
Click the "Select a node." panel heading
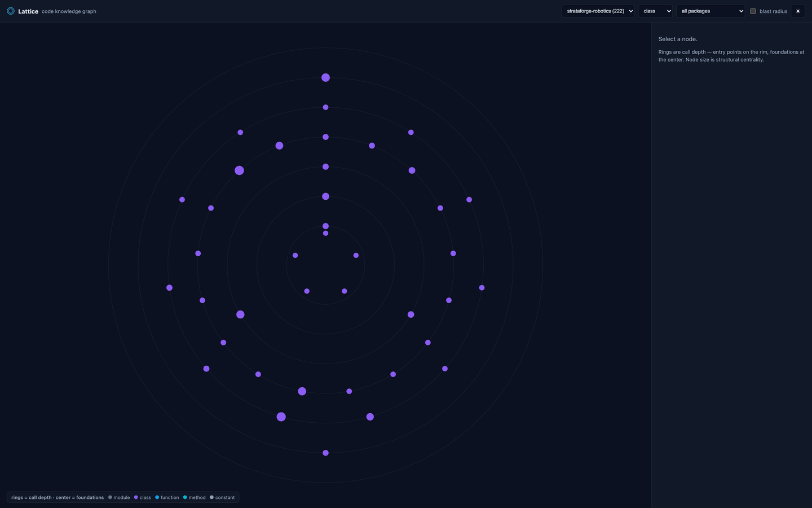pos(678,39)
